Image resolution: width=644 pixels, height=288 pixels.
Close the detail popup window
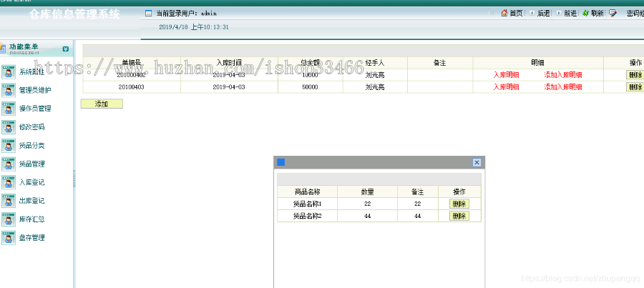tap(477, 162)
